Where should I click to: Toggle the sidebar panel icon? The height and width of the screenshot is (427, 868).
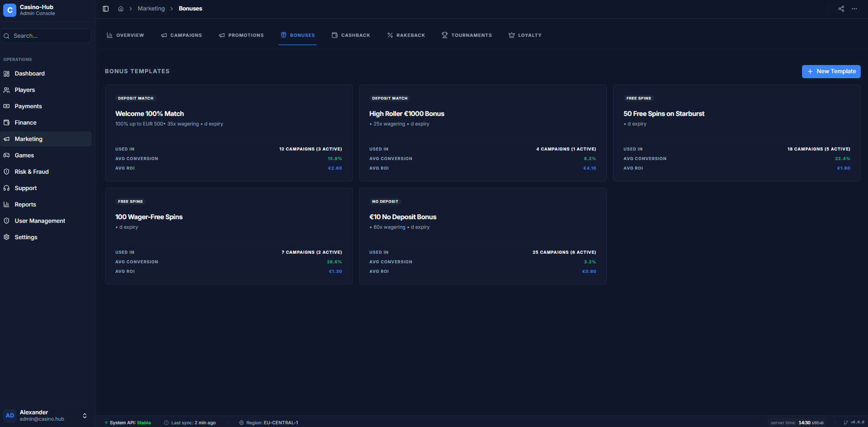pyautogui.click(x=106, y=9)
